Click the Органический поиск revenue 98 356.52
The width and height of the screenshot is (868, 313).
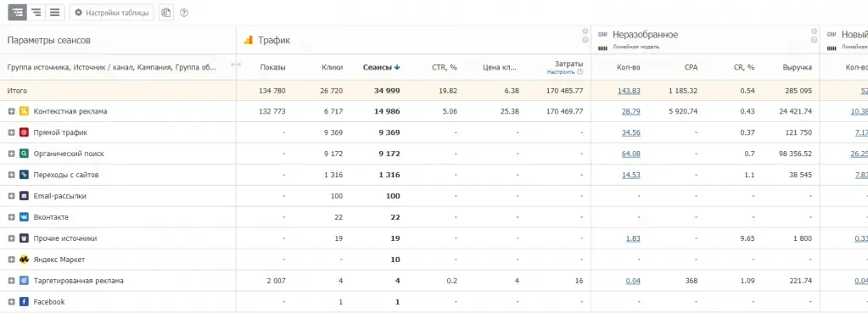[x=795, y=154]
